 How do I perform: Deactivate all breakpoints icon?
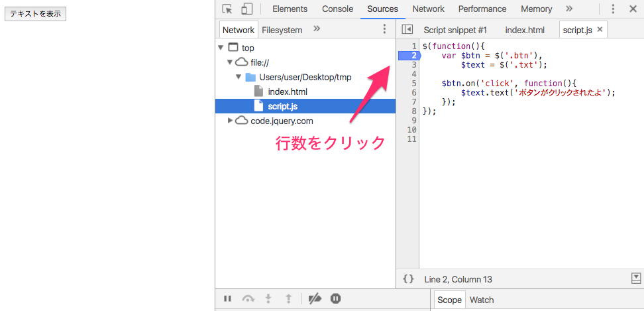(315, 298)
